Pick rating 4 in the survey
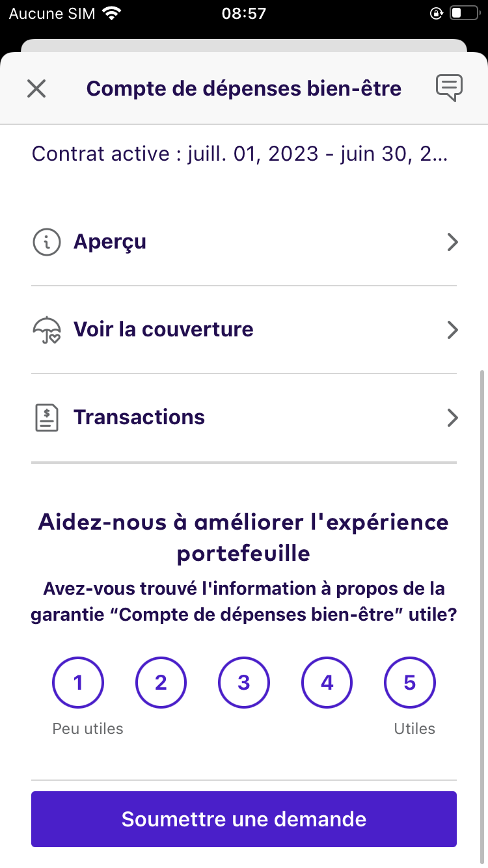Image resolution: width=488 pixels, height=868 pixels. point(327,683)
